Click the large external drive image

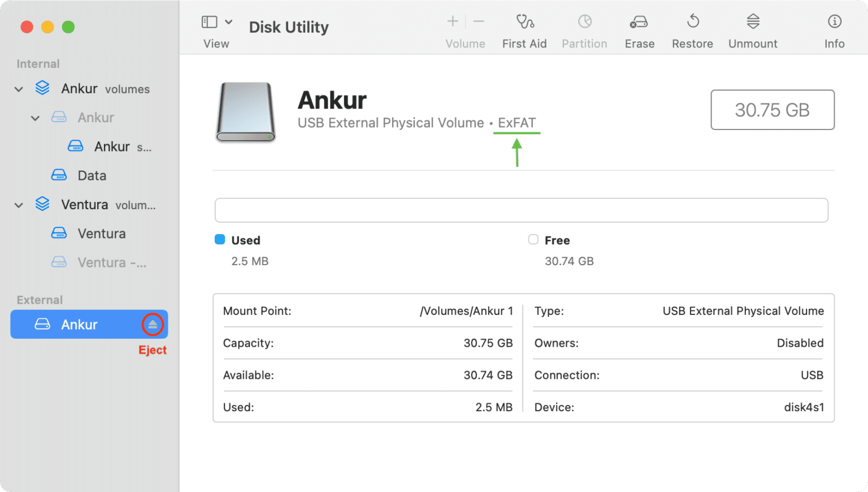point(246,112)
